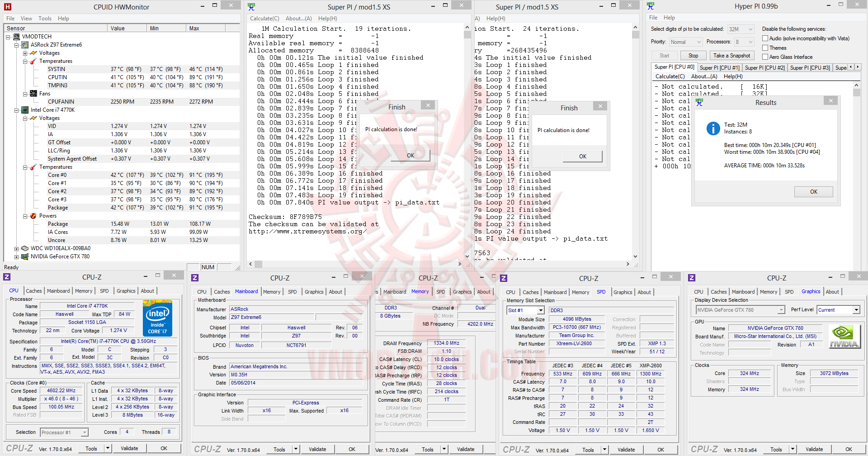Open the Perf Level dropdown showing Current
The width and height of the screenshot is (868, 456).
[x=838, y=310]
